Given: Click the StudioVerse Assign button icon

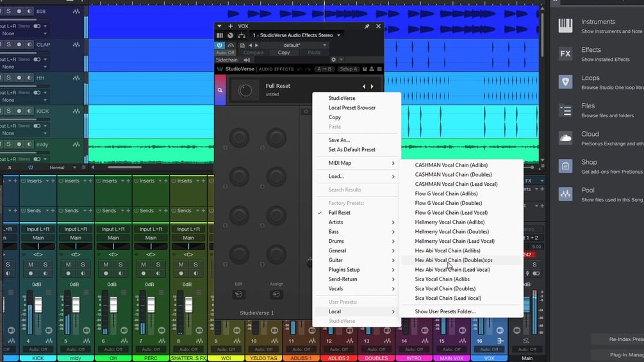Looking at the screenshot, I should point(276,294).
